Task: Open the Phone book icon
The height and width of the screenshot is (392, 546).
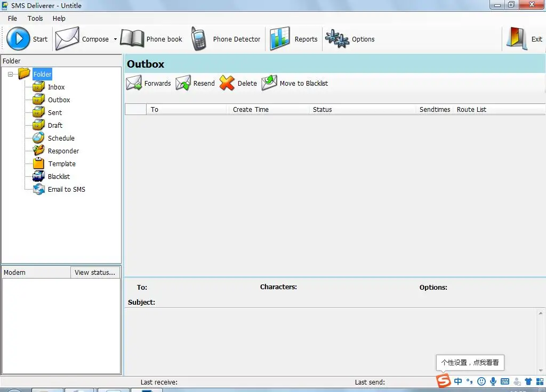Action: [x=132, y=39]
